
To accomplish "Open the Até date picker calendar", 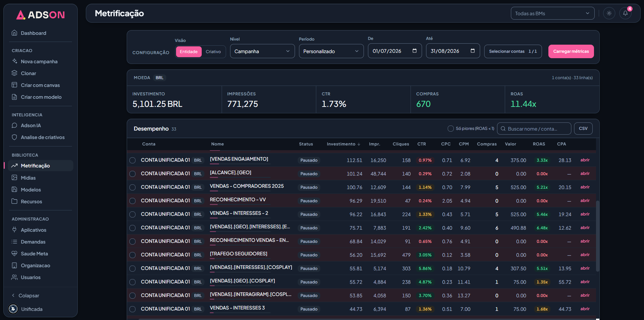I will (x=473, y=51).
